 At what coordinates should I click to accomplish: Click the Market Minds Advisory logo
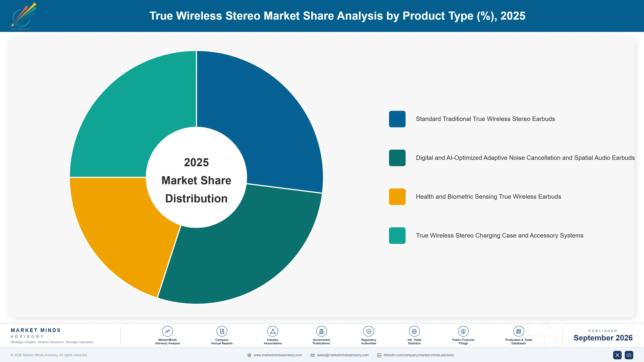(23, 16)
